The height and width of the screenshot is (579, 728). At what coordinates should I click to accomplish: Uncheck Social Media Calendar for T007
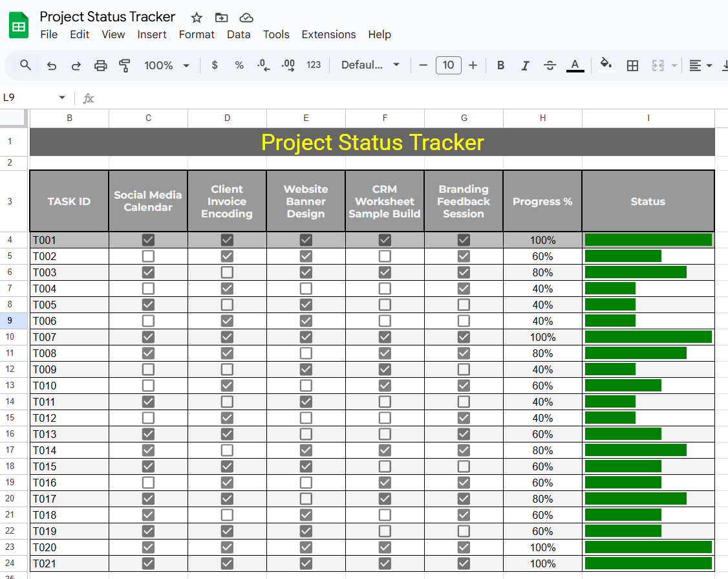pos(148,337)
